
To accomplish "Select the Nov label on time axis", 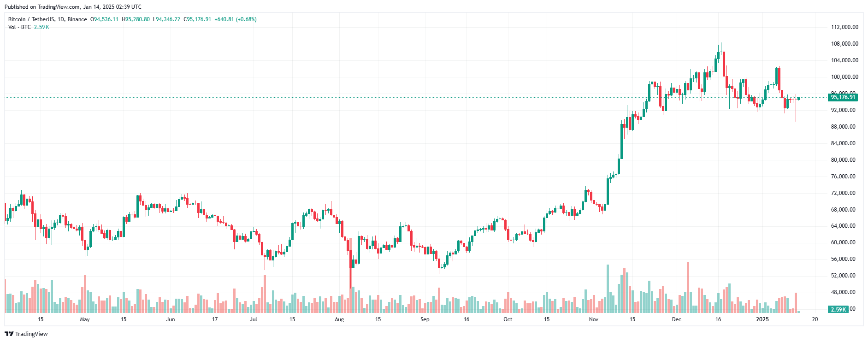I will (x=594, y=319).
